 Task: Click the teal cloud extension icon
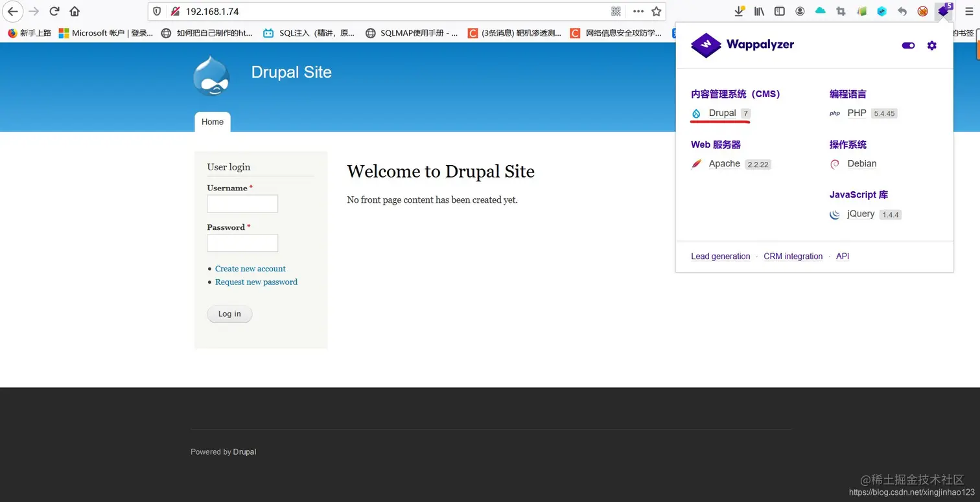821,11
